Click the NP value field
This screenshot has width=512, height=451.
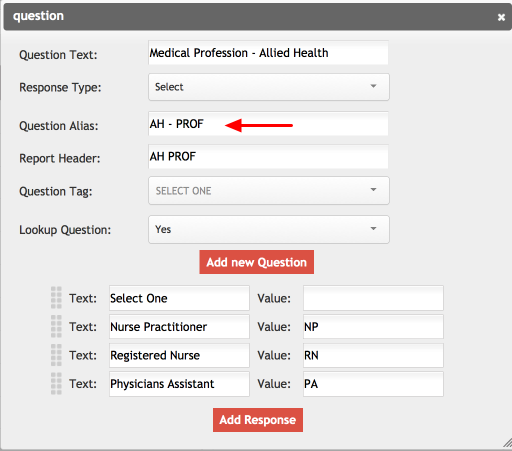coord(373,327)
